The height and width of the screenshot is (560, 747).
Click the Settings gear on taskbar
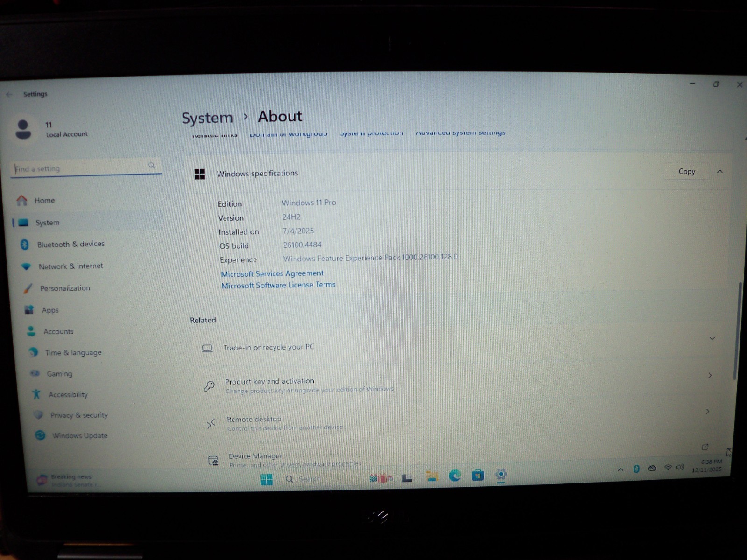click(x=500, y=475)
